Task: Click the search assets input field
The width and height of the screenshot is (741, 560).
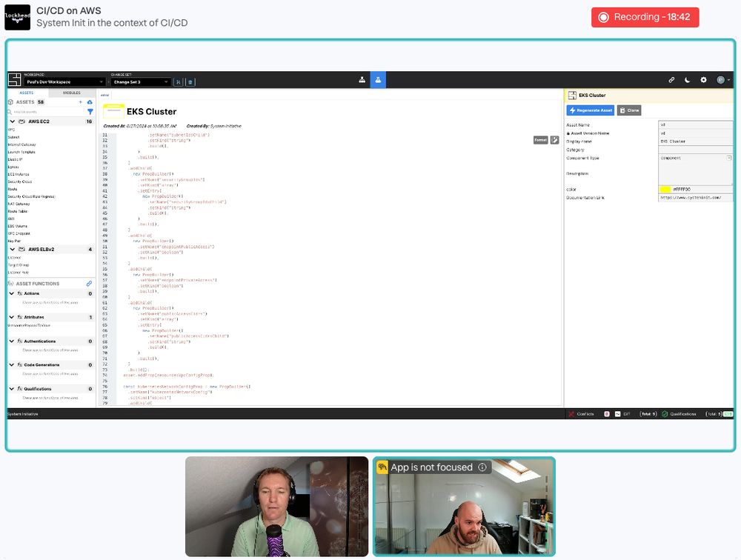Action: [47, 112]
